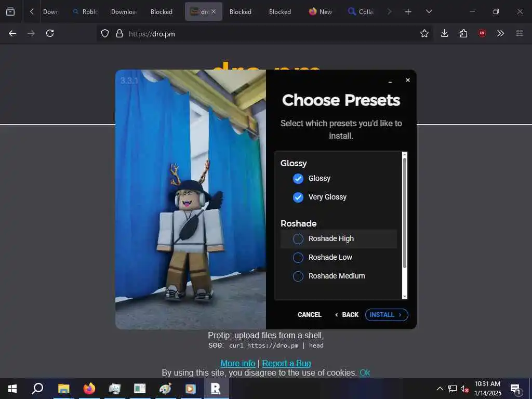This screenshot has height=399, width=532.
Task: Open a new tab with plus
Action: click(x=408, y=12)
